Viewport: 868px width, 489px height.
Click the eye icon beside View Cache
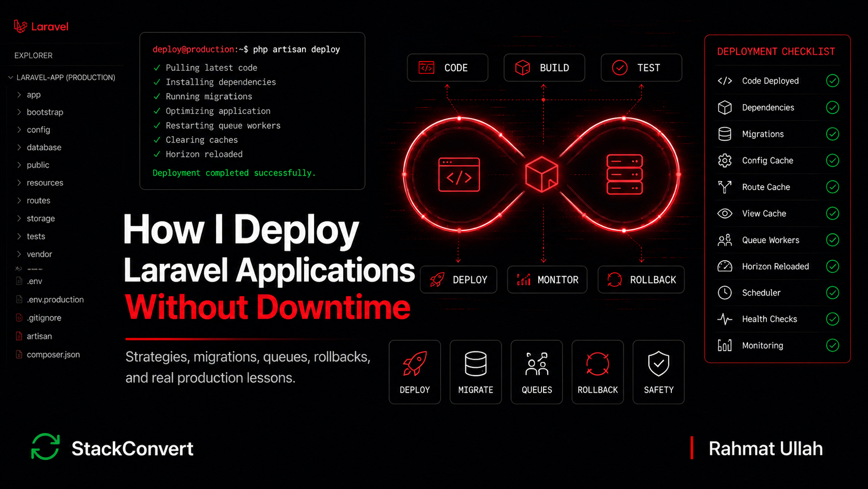point(725,213)
